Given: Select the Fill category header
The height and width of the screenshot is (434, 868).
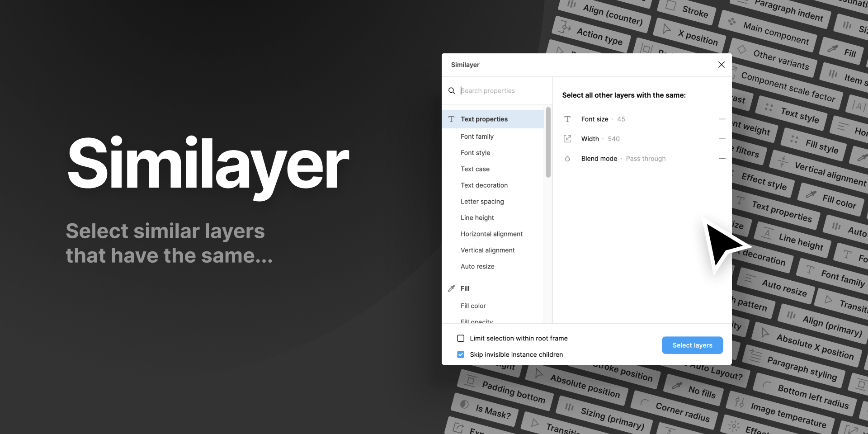Looking at the screenshot, I should pyautogui.click(x=493, y=288).
